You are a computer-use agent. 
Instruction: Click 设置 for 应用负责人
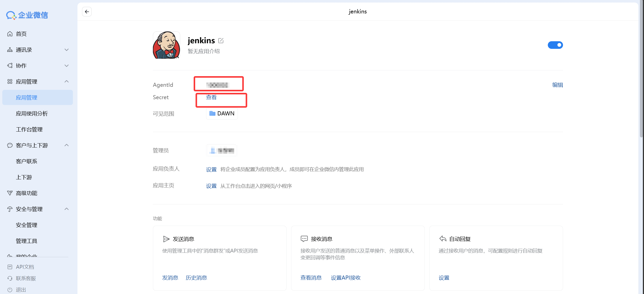(x=211, y=169)
